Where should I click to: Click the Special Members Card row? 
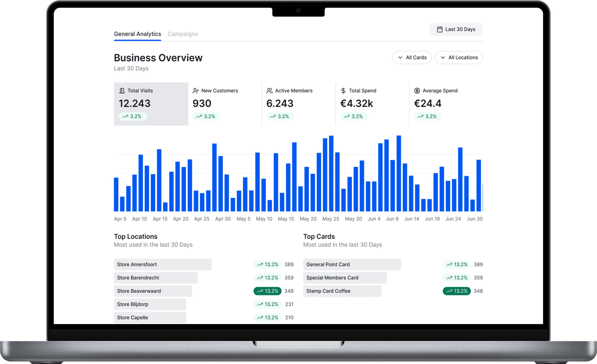345,278
